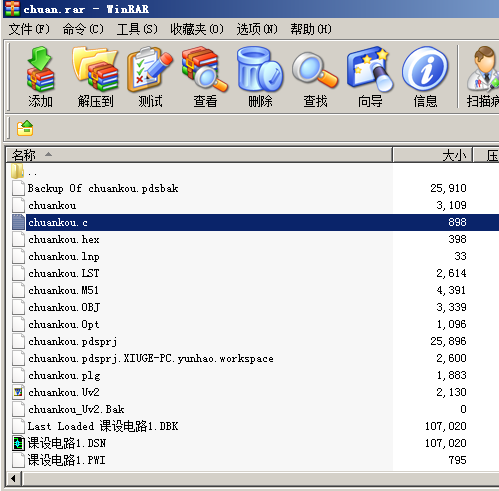Screen dimensions: 499x491
Task: Select the chuankou_Uv2.Bak file
Action: [x=76, y=409]
